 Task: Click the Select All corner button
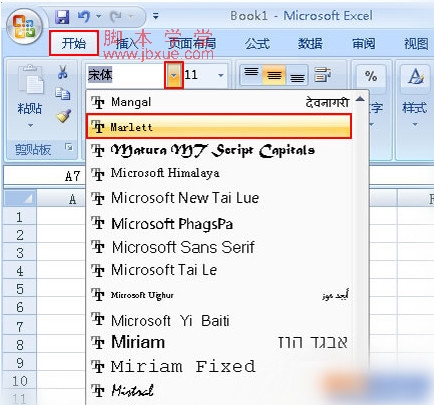(x=20, y=199)
